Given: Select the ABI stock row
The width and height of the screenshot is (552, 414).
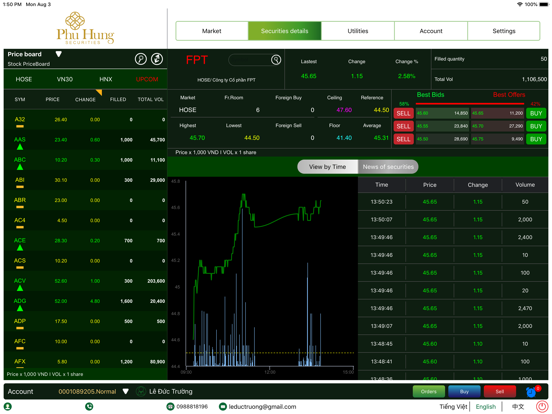Looking at the screenshot, I should (x=86, y=181).
